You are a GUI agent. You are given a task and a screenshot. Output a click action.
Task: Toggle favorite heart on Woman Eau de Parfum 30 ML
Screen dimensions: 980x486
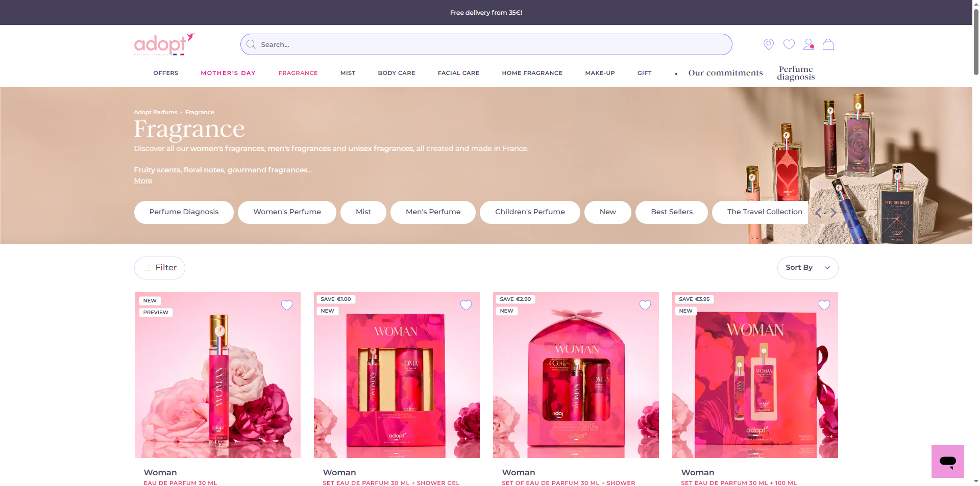point(287,305)
